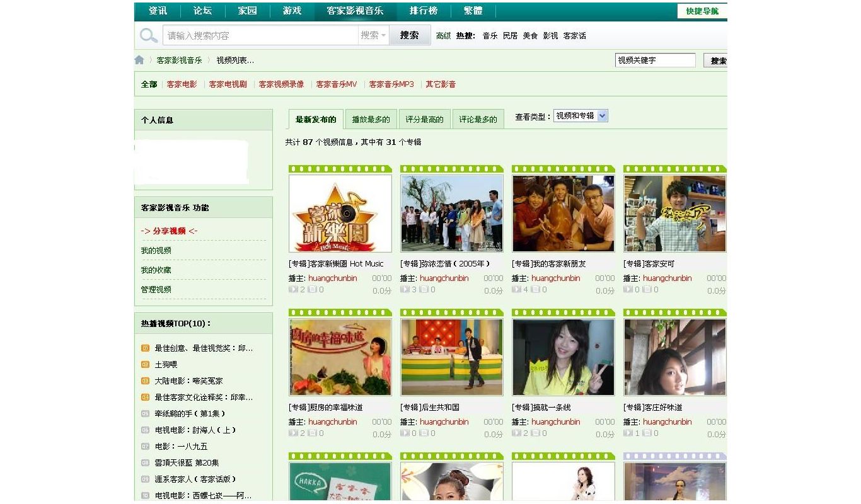This screenshot has width=861, height=504.
Task: Click hot search keyword 客家话
Action: [574, 36]
